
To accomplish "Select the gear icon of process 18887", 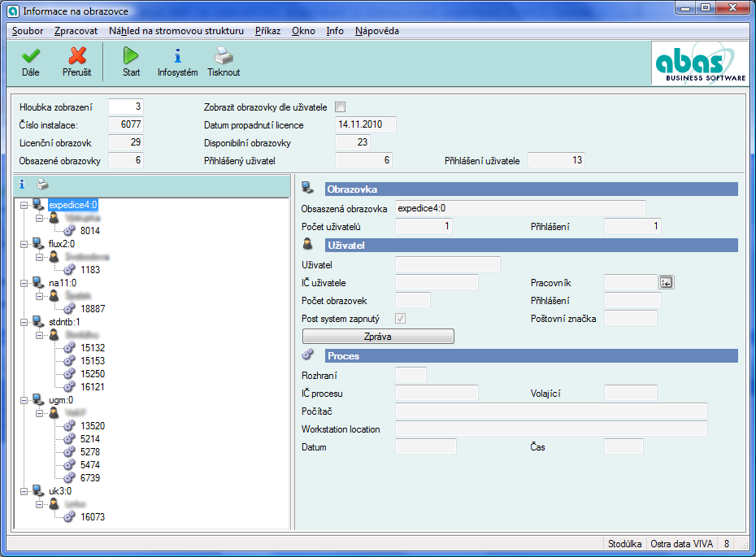I will pos(69,309).
